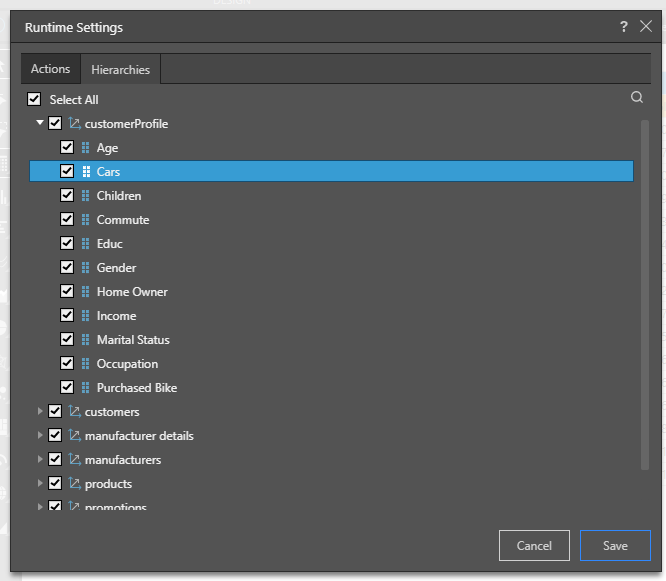Switch to the Hierarchies tab
Viewport: 666px width, 581px height.
120,70
